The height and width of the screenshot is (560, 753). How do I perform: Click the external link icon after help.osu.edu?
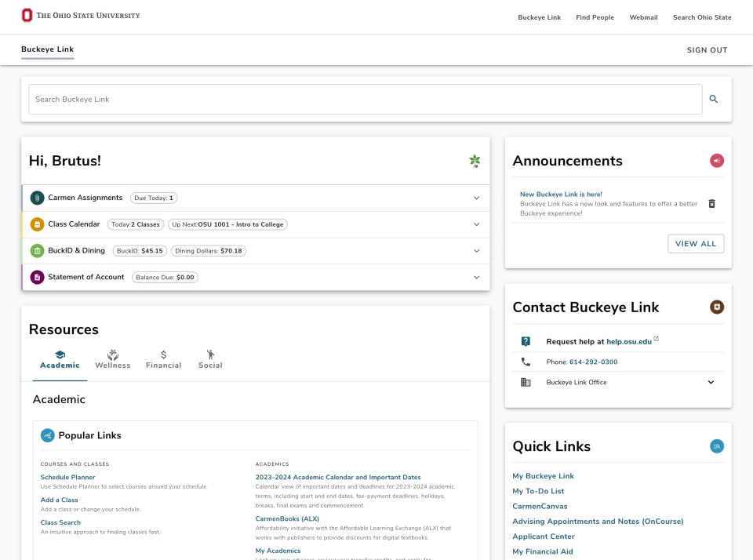pyautogui.click(x=656, y=339)
